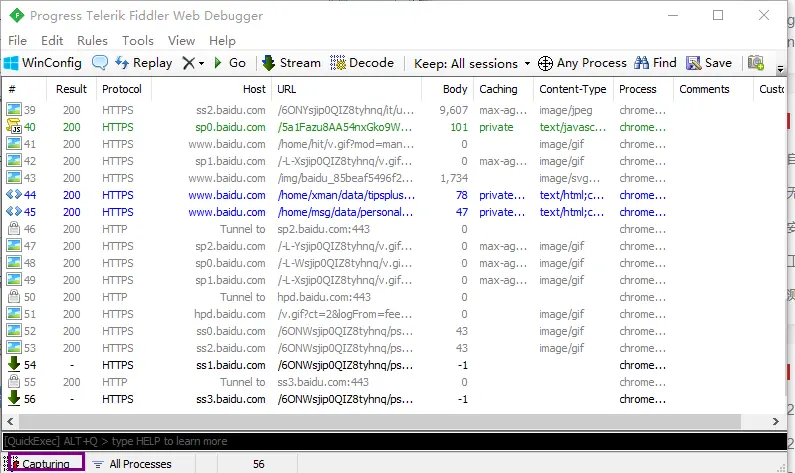The width and height of the screenshot is (795, 473).
Task: Click the Go resume button
Action: (x=230, y=63)
